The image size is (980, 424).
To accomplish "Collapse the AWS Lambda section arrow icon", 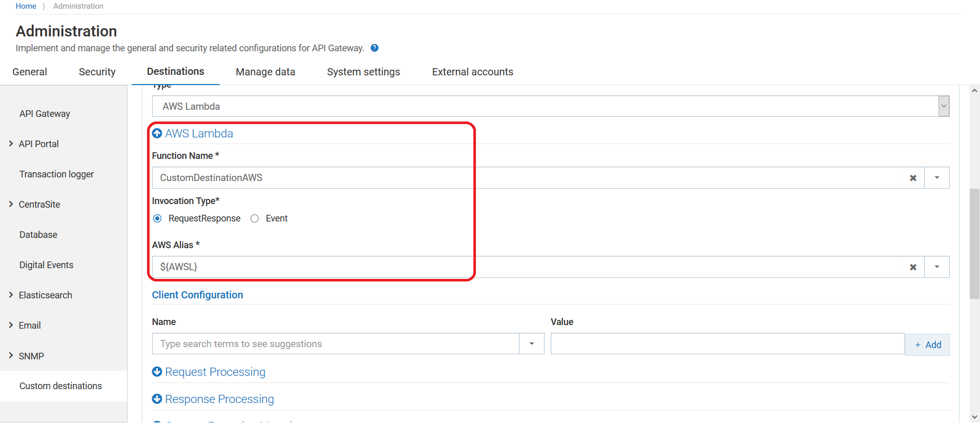I will [x=157, y=133].
